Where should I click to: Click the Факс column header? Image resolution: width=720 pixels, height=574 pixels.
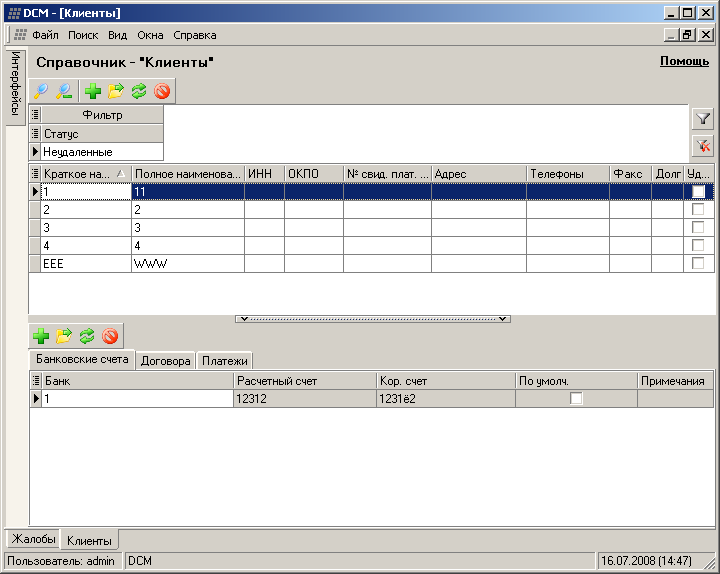click(630, 174)
